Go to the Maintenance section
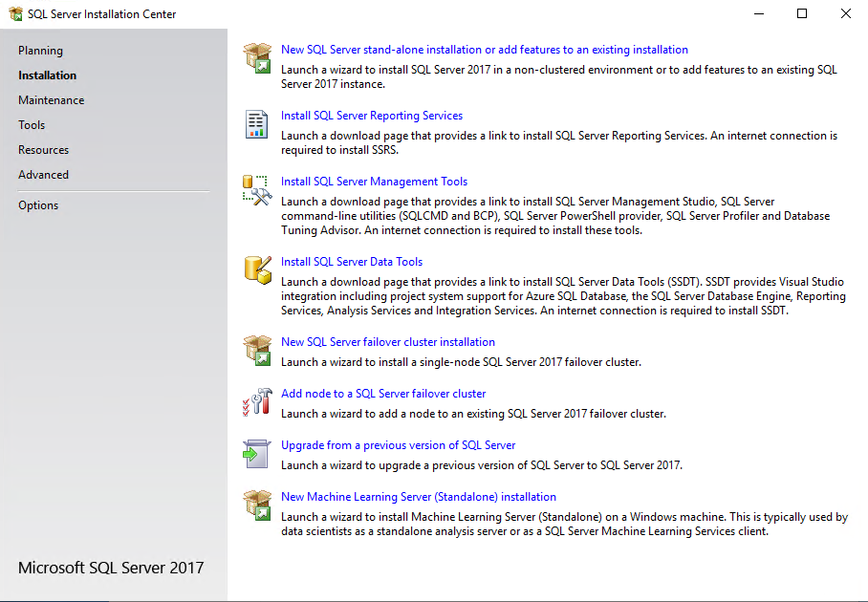 click(51, 100)
